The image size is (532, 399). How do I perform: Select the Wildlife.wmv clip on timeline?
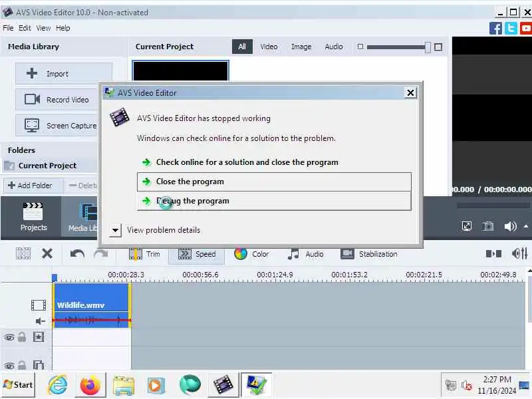[x=91, y=305]
